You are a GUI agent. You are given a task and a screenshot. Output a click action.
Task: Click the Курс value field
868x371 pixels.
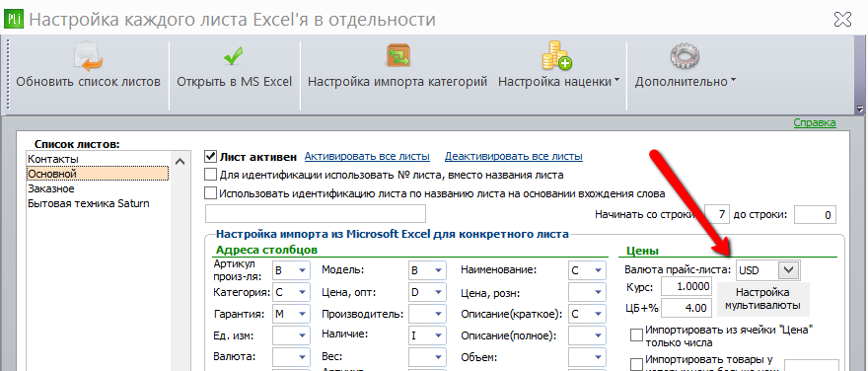pyautogui.click(x=686, y=287)
